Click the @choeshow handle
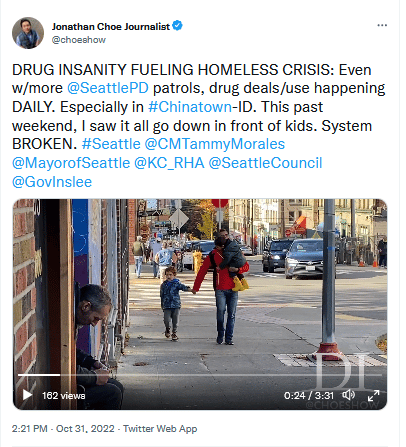Screen dimensions: 406x447 [x=79, y=40]
